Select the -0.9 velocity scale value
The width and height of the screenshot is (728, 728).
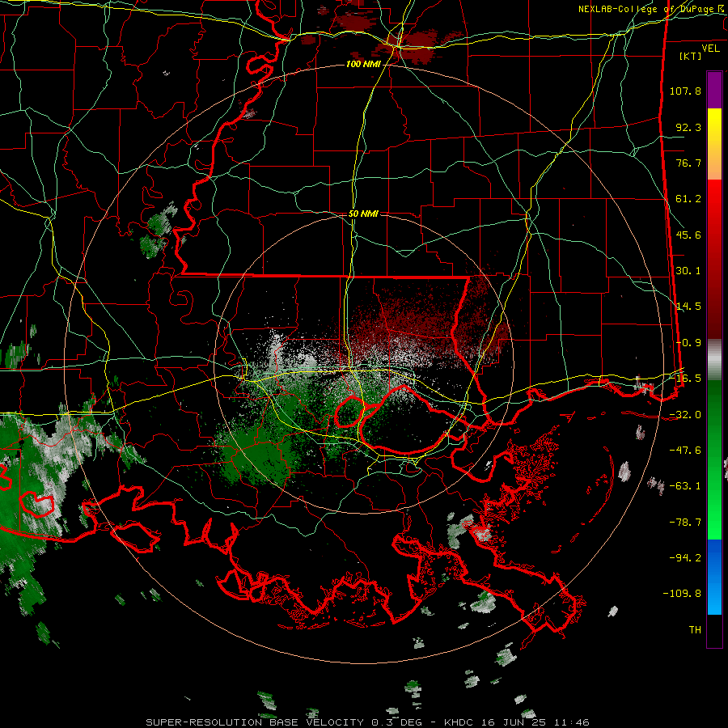pos(688,343)
